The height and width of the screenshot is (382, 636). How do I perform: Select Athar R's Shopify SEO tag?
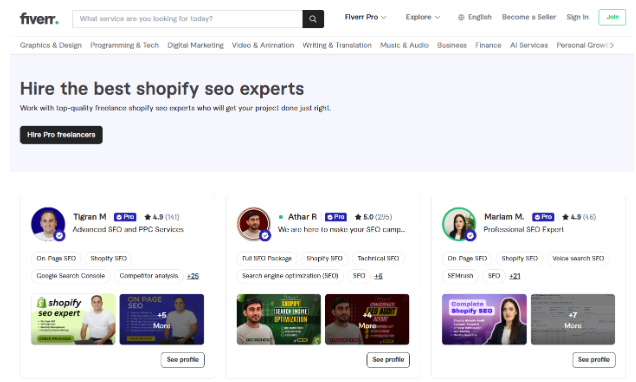click(324, 258)
